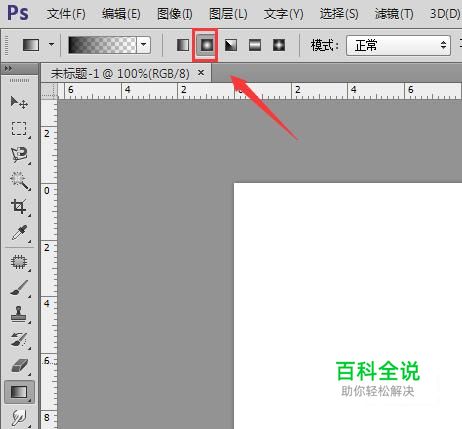
Task: Select the Healing Brush tool
Action: pos(19,262)
